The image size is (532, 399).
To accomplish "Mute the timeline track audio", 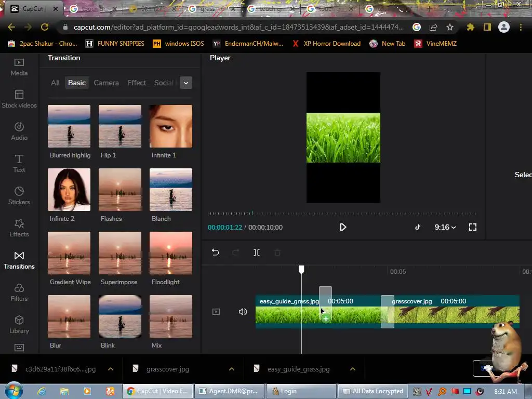I will click(x=243, y=312).
